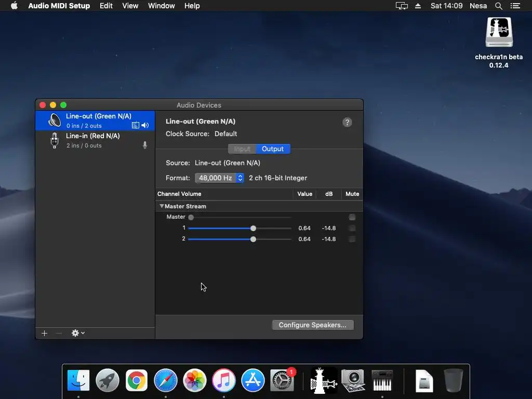Click the Clock Source Default value
532x399 pixels.
pyautogui.click(x=225, y=134)
